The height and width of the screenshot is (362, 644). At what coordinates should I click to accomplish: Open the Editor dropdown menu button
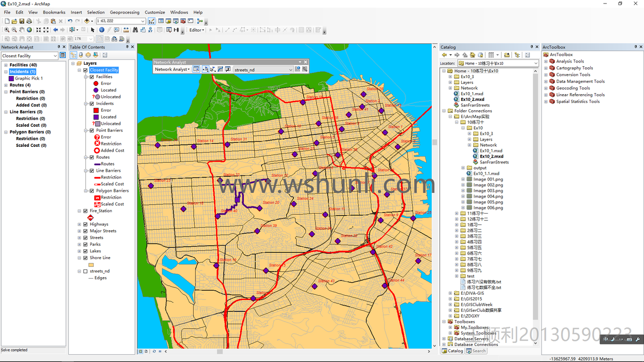point(197,30)
